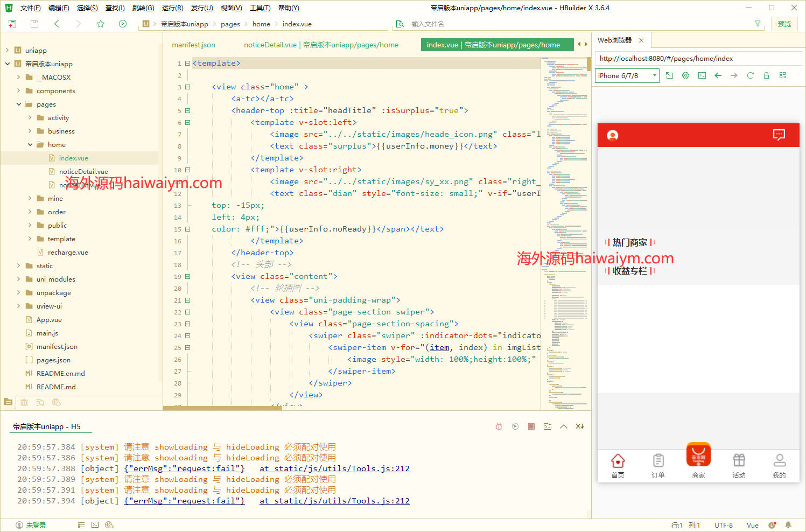Image resolution: width=806 pixels, height=532 pixels.
Task: Click the bookmark star icon in toolbar
Action: 101,24
